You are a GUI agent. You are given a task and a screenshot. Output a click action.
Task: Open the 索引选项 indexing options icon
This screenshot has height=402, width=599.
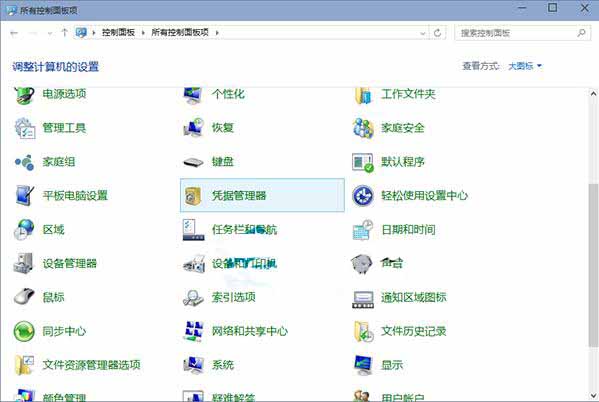point(193,297)
